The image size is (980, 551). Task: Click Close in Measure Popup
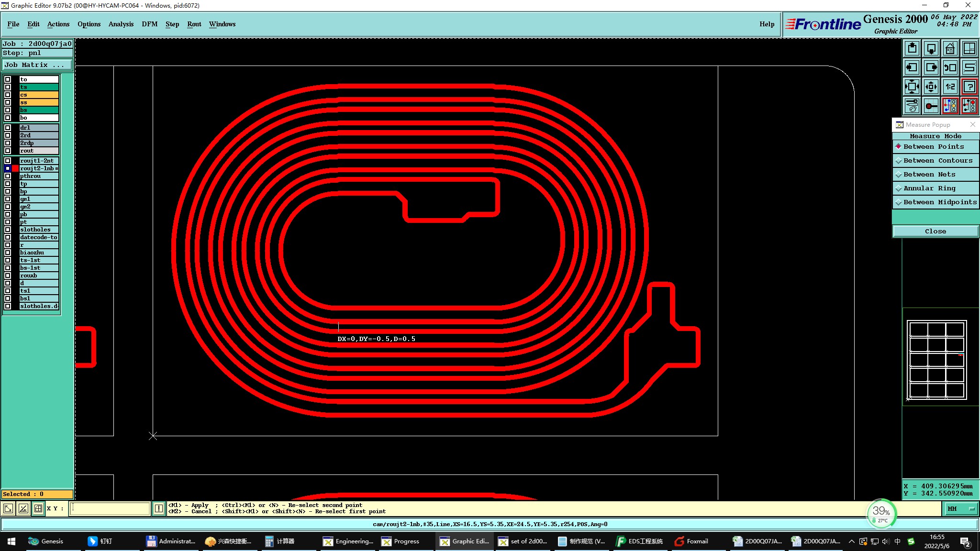pyautogui.click(x=935, y=231)
